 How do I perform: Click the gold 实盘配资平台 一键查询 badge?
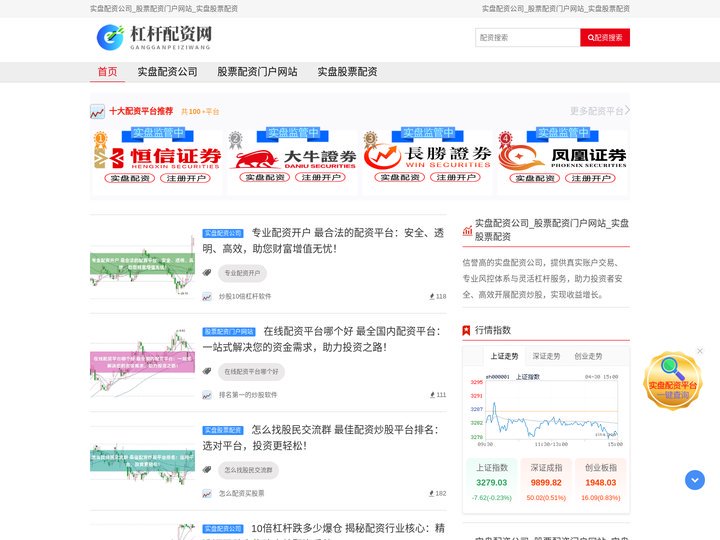673,381
